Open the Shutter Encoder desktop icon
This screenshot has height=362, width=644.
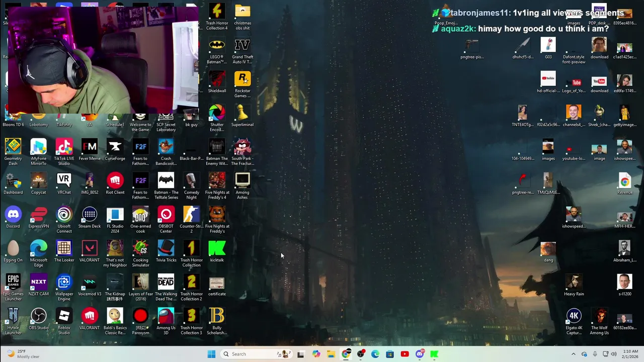[217, 118]
